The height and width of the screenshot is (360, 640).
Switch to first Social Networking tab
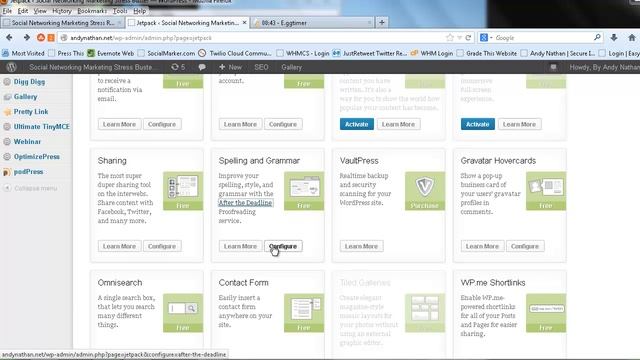pos(62,23)
